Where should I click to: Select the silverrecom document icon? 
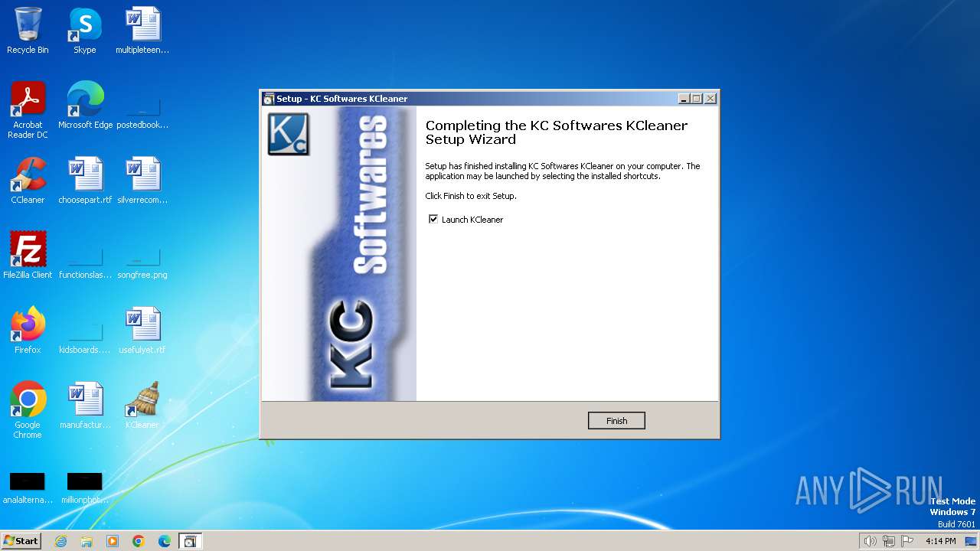(142, 181)
